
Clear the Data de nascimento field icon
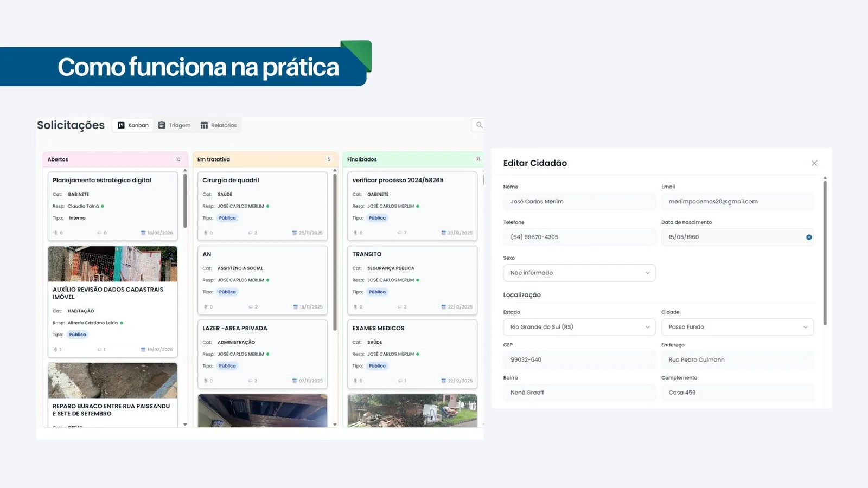click(809, 237)
